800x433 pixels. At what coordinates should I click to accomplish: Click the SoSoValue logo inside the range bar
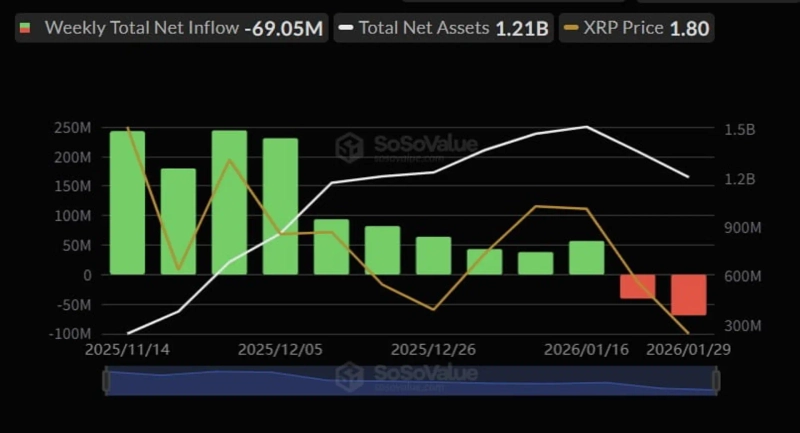pyautogui.click(x=349, y=376)
